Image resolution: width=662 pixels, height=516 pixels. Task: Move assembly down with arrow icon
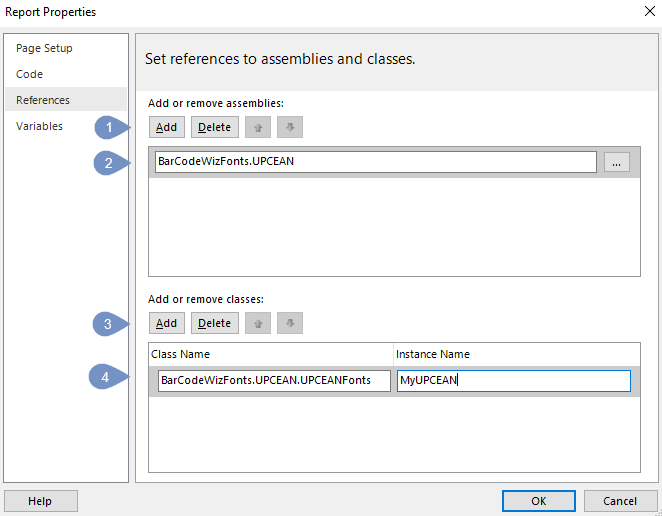coord(290,127)
